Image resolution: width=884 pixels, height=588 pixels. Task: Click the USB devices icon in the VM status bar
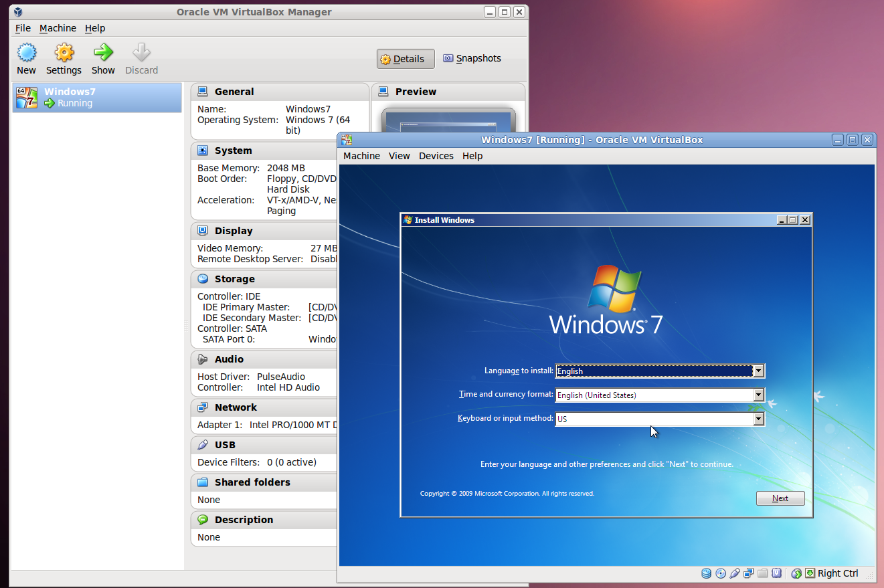point(735,573)
